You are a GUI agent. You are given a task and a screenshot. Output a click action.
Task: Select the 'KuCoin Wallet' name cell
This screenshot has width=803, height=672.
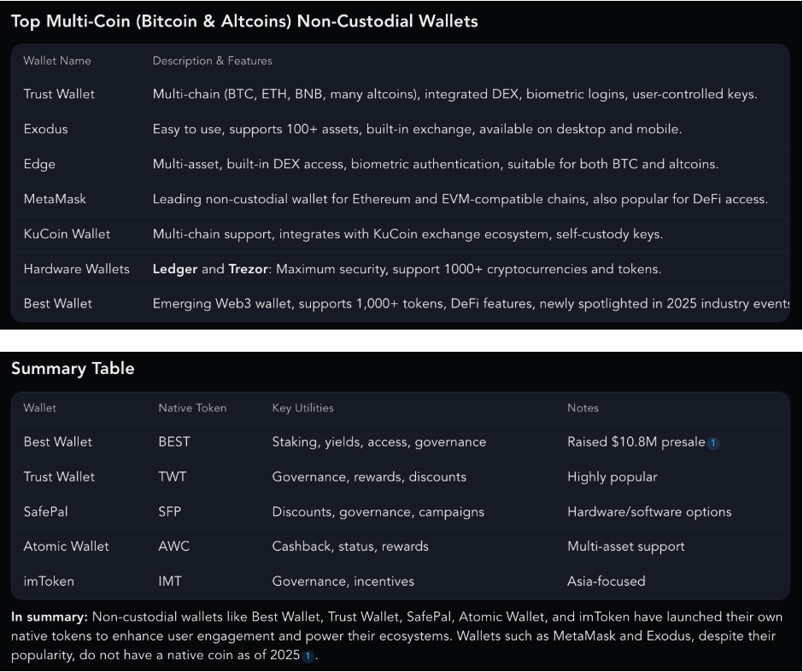pos(67,234)
